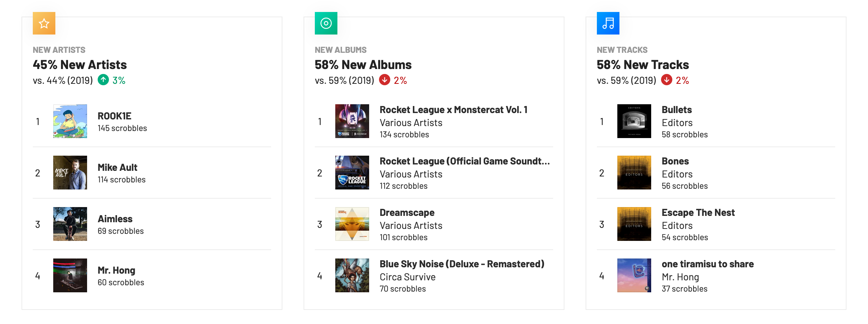Click the green disc New Albums icon

pos(326,23)
